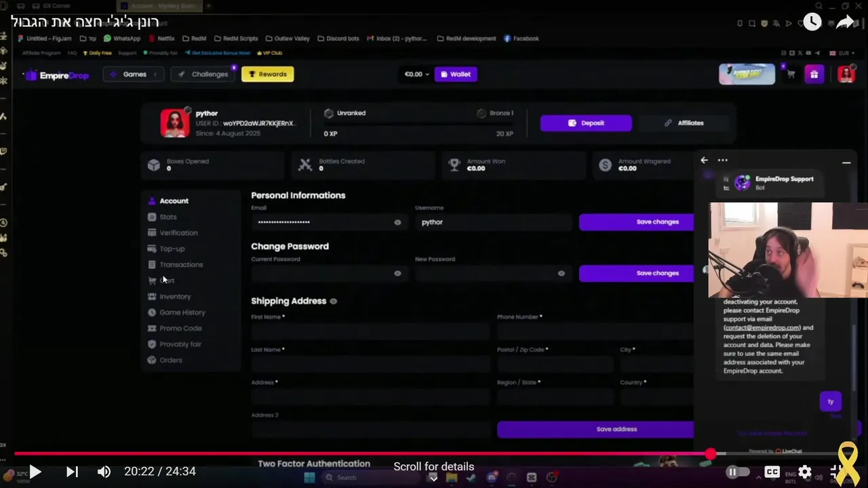The height and width of the screenshot is (488, 868).
Task: Open Transactions in the sidebar
Action: (180, 265)
